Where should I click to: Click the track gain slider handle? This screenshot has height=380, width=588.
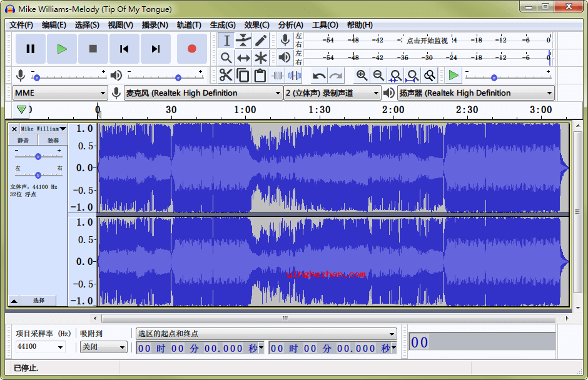point(38,157)
